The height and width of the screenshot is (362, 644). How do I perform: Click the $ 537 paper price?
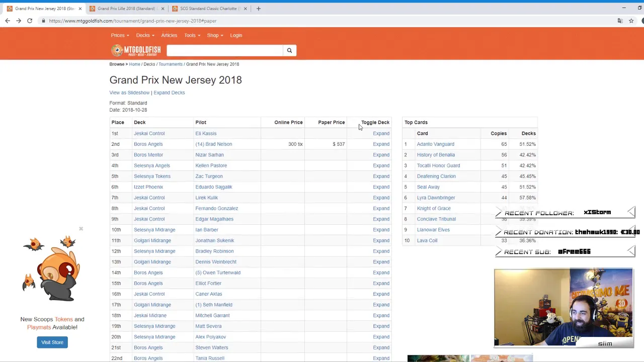pyautogui.click(x=339, y=144)
